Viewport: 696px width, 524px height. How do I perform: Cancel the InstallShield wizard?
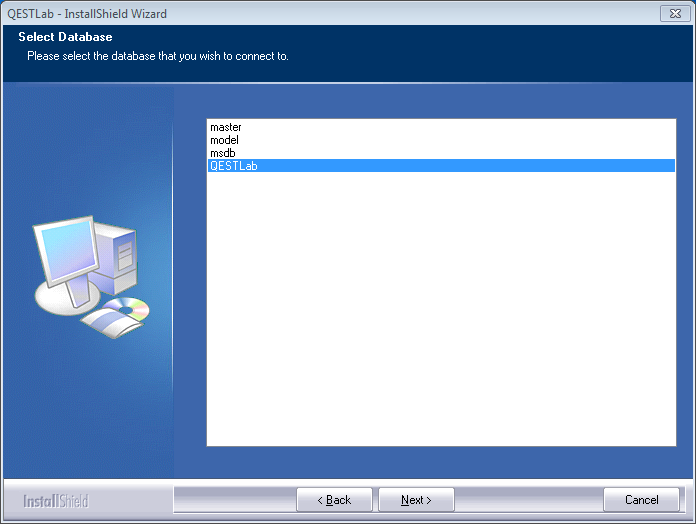click(x=641, y=500)
